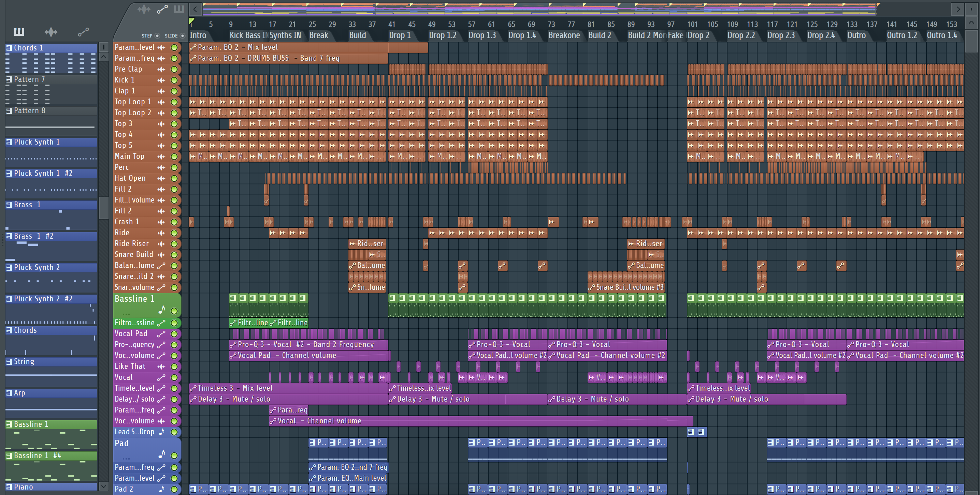Mute the Ride track

(x=174, y=233)
